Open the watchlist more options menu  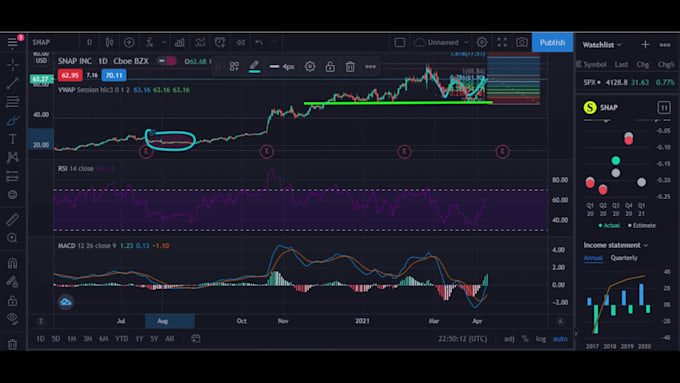665,44
